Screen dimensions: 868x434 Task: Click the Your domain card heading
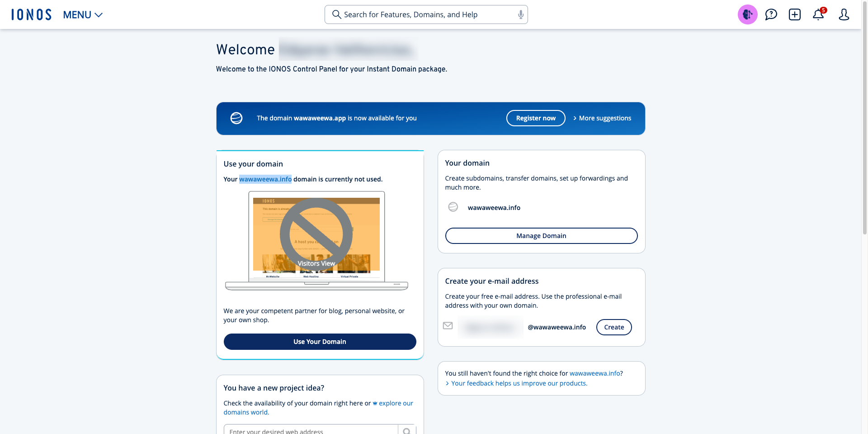[467, 163]
